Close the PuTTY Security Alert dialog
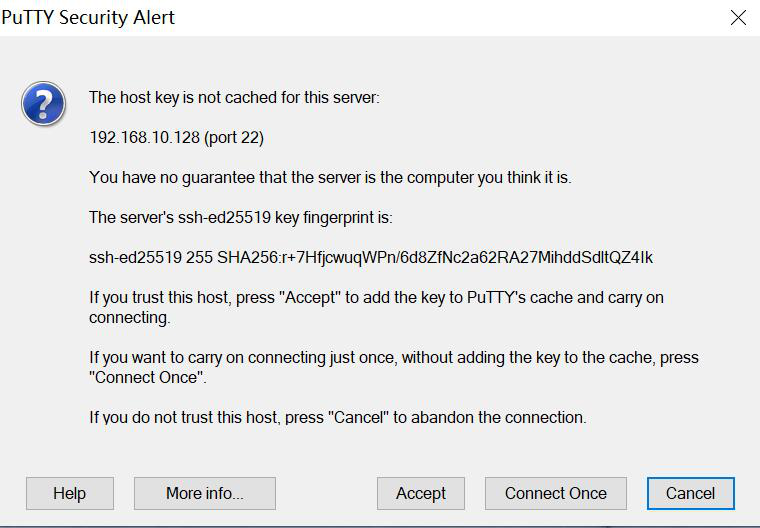Screen dimensions: 760x528 coord(738,18)
